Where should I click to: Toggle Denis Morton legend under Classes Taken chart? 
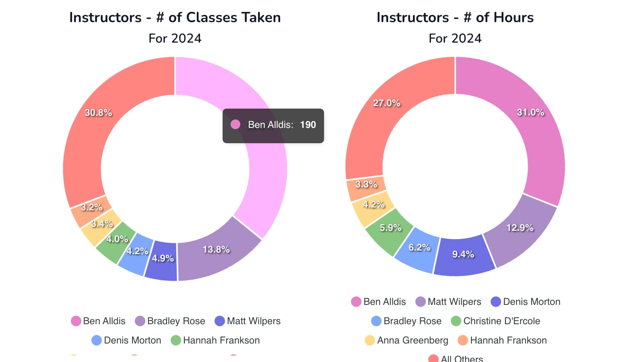126,340
